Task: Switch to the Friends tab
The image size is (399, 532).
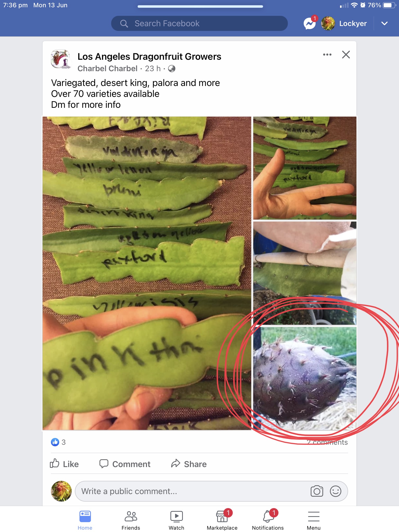Action: coord(131,519)
